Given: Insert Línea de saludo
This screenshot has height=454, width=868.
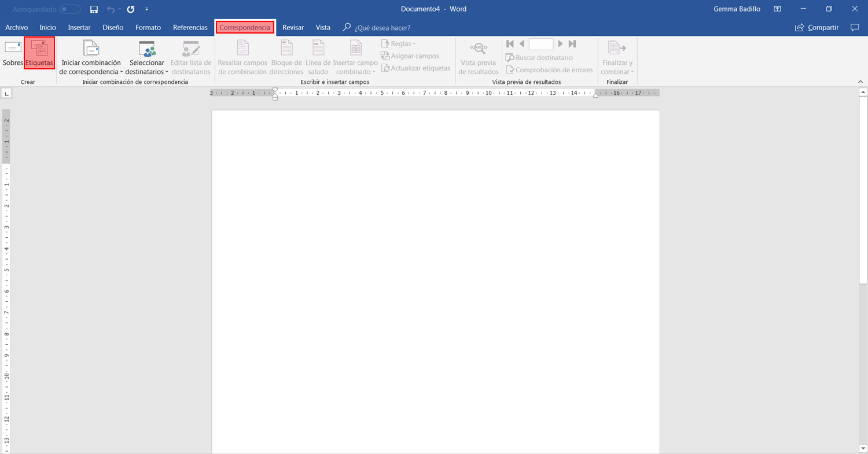Looking at the screenshot, I should point(318,58).
